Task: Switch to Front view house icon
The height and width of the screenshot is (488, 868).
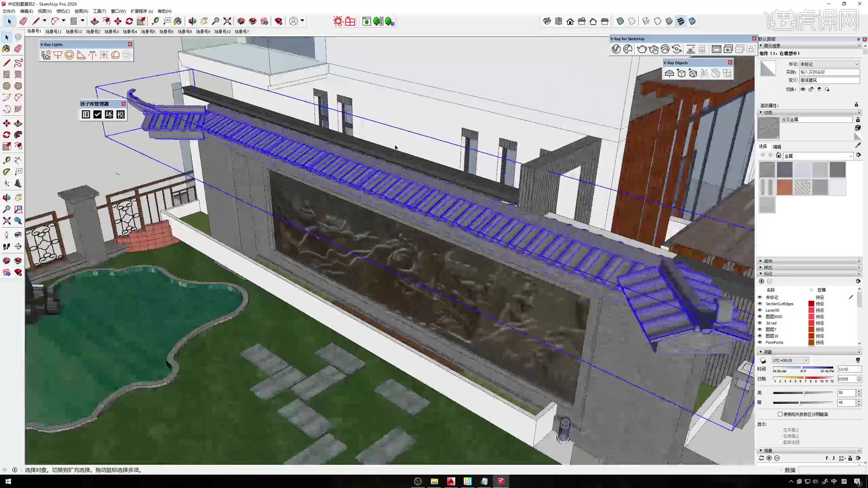Action: pyautogui.click(x=570, y=21)
